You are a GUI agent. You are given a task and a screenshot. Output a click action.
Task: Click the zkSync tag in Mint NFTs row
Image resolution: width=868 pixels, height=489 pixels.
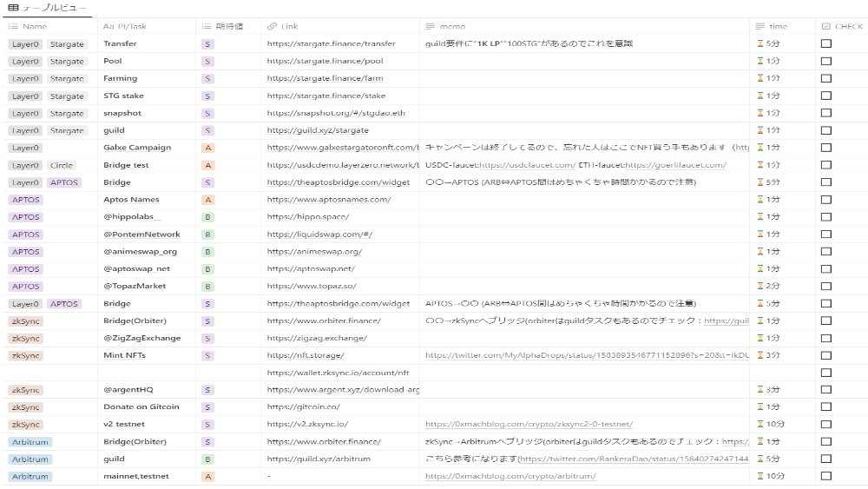25,355
